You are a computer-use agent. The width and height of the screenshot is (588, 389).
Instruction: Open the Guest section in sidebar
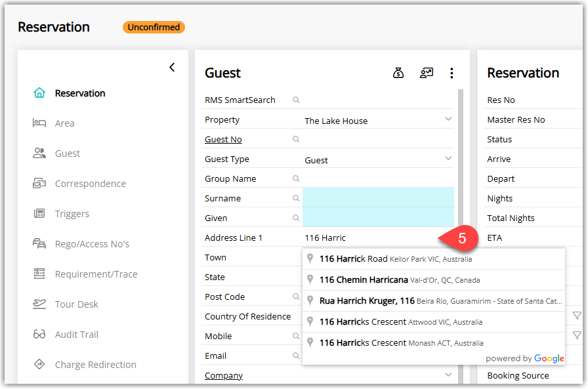(x=68, y=154)
